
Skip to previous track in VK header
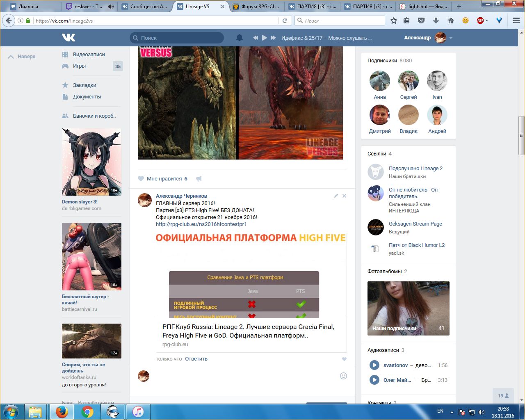tap(256, 38)
